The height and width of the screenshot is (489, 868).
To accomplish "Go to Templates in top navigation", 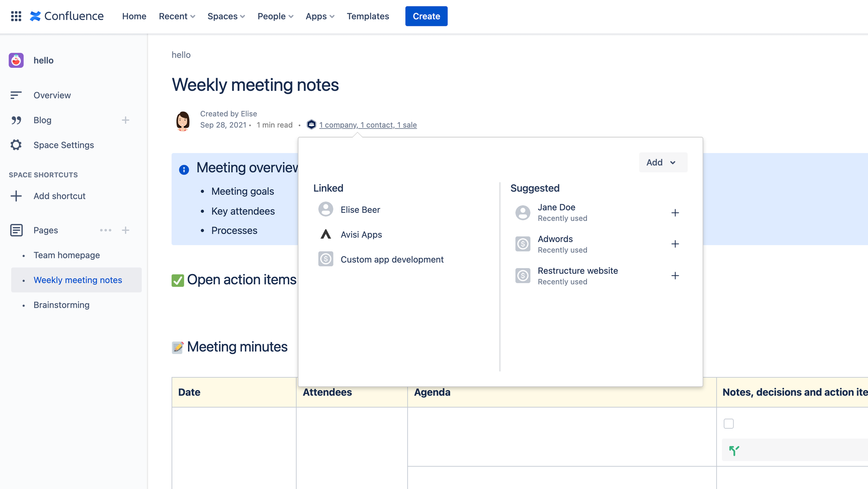I will 368,16.
